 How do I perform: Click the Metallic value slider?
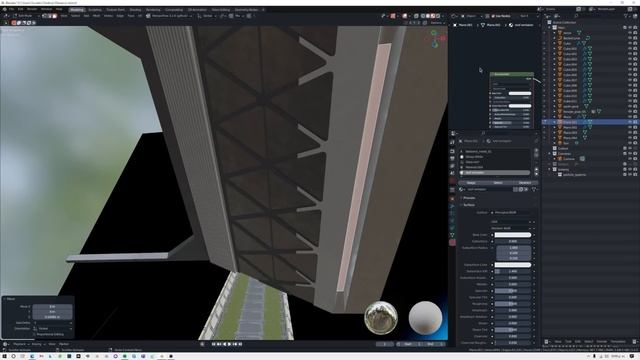point(513,284)
